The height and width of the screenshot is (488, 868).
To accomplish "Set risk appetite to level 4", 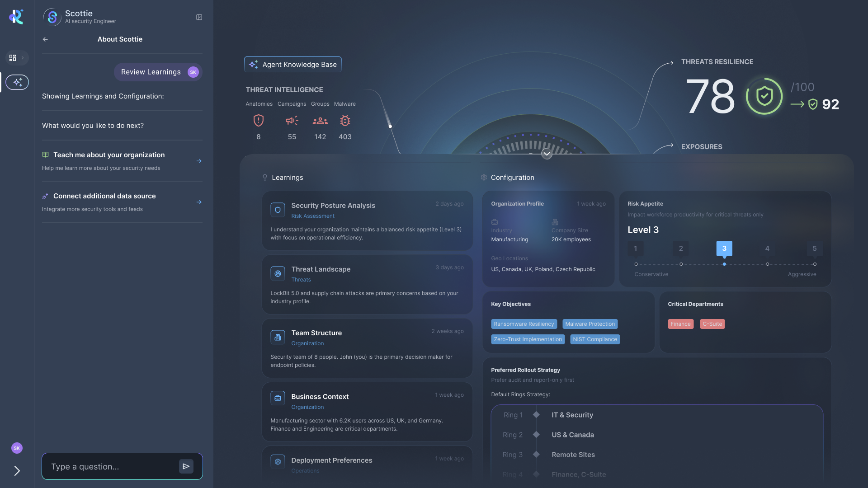I will tap(767, 249).
